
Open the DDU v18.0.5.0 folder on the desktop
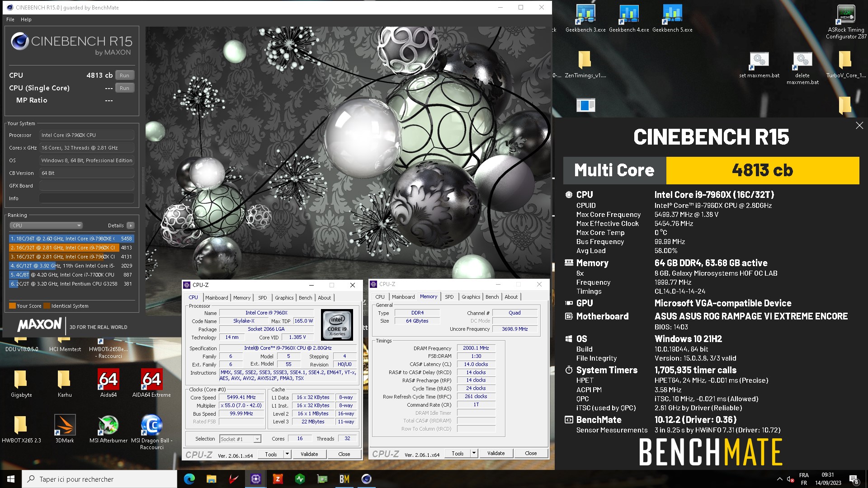(x=21, y=346)
